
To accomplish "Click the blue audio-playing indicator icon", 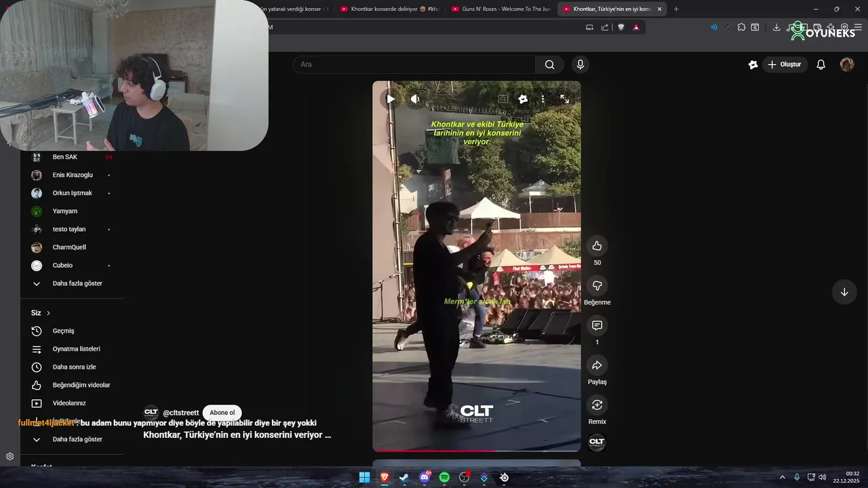I will (714, 27).
